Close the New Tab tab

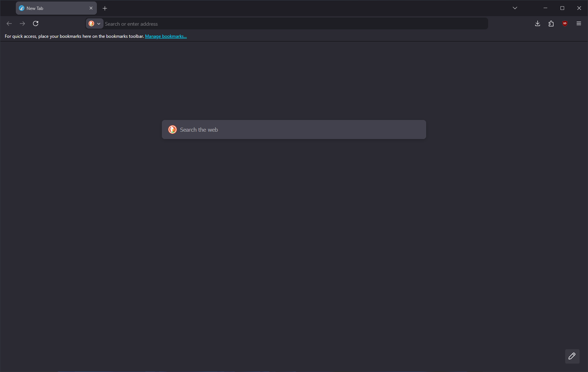pos(91,8)
